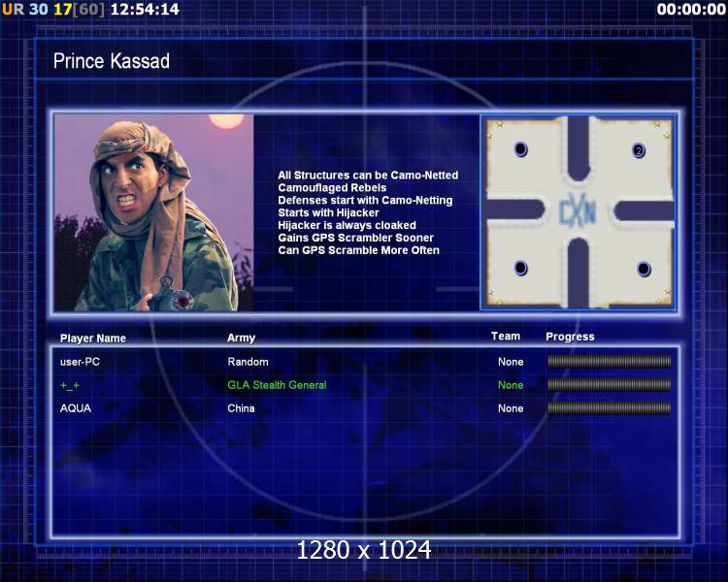Click the user-PC progress bar

pos(610,361)
